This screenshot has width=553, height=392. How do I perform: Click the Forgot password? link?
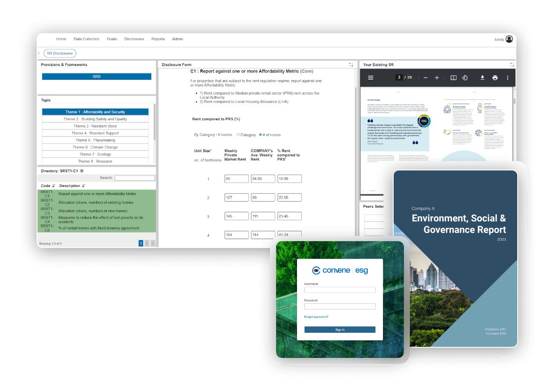(316, 317)
